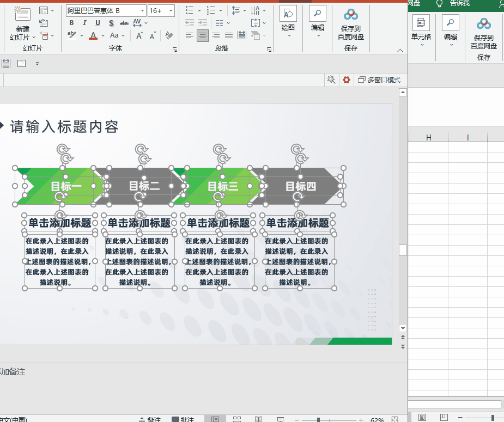Collapse the PowerPoint ribbon with the chevron
This screenshot has height=422, width=504.
(x=400, y=50)
